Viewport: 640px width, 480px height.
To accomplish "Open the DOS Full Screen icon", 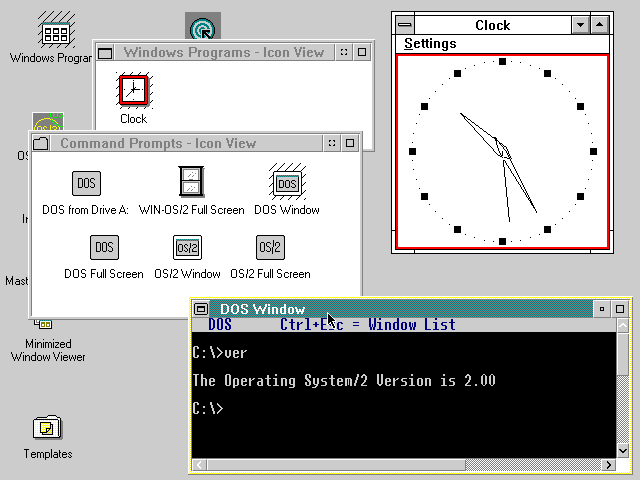I will pyautogui.click(x=104, y=247).
